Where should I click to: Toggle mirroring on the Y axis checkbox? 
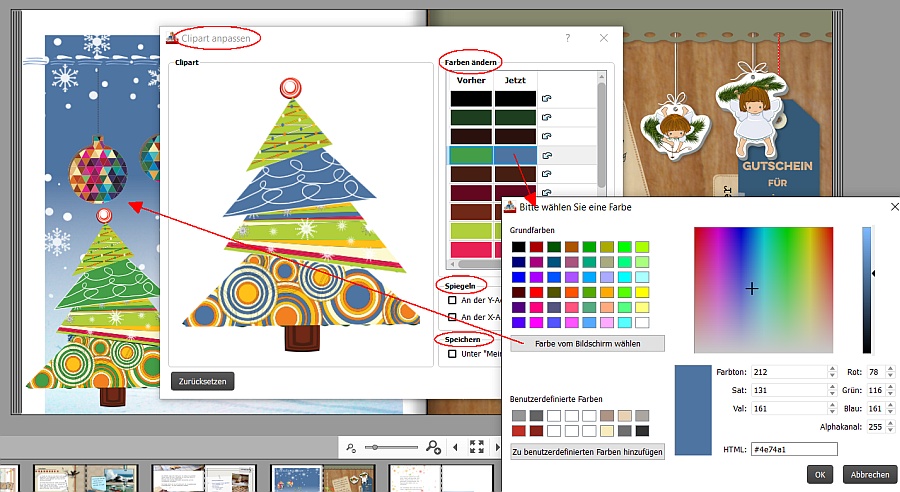pos(452,300)
